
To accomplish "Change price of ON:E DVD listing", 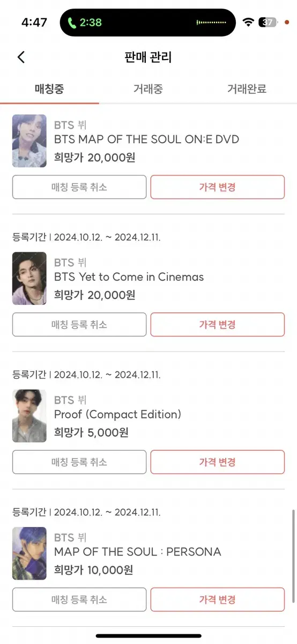I will 217,187.
